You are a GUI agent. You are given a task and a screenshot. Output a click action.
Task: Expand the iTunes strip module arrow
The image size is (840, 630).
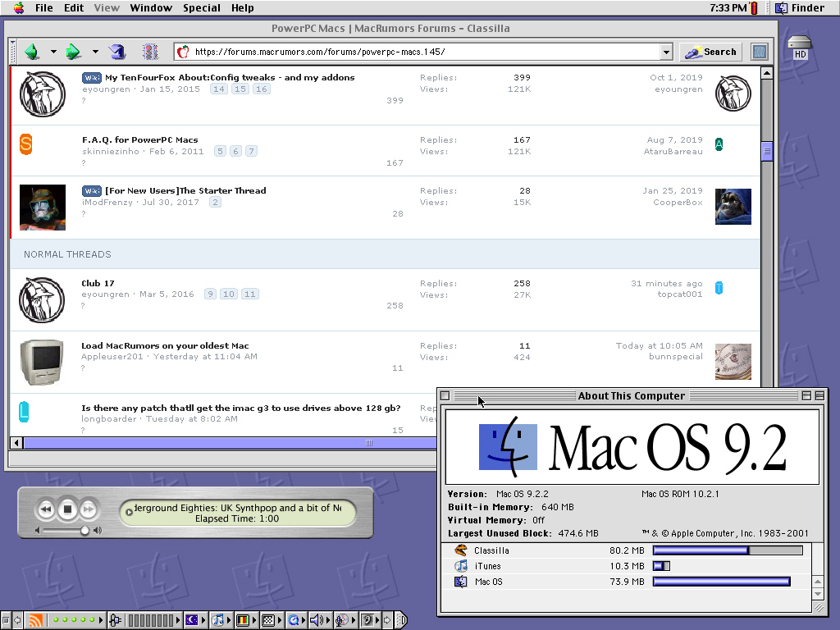click(229, 620)
